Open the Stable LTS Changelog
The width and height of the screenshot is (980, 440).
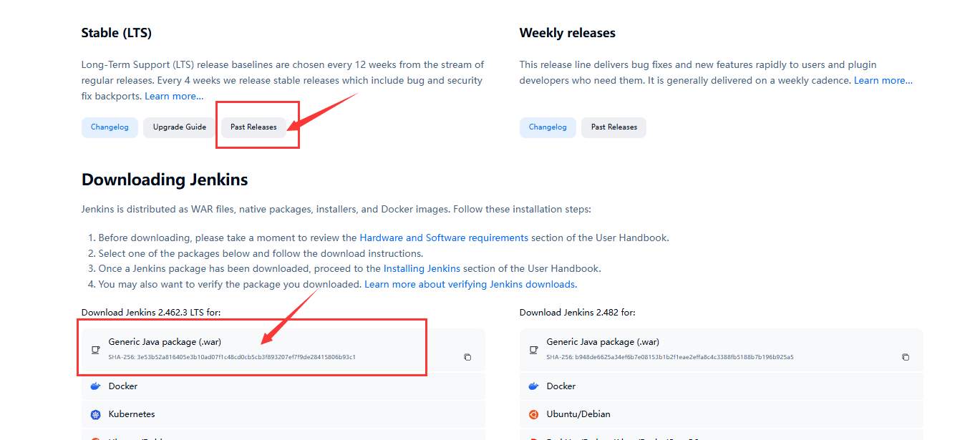pos(110,127)
